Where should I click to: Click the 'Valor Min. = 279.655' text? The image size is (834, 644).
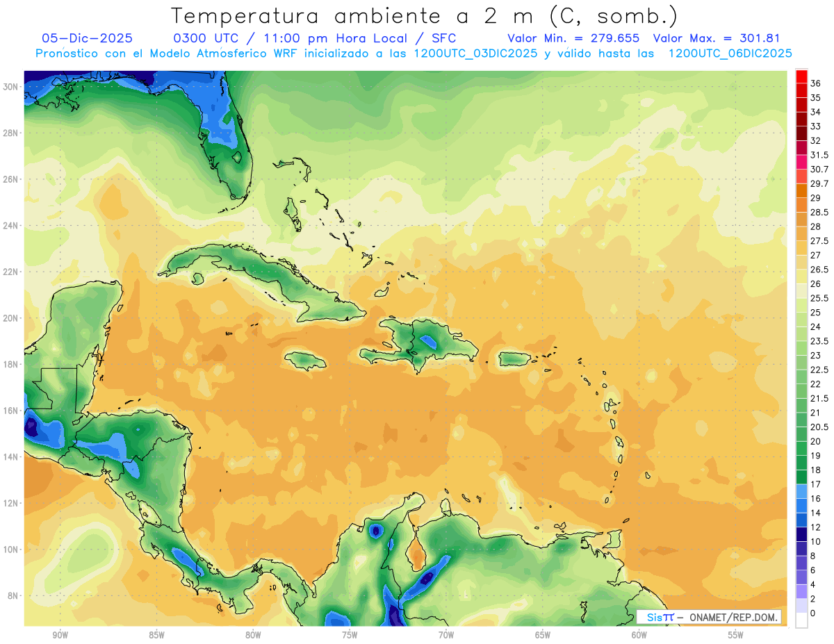click(x=573, y=38)
